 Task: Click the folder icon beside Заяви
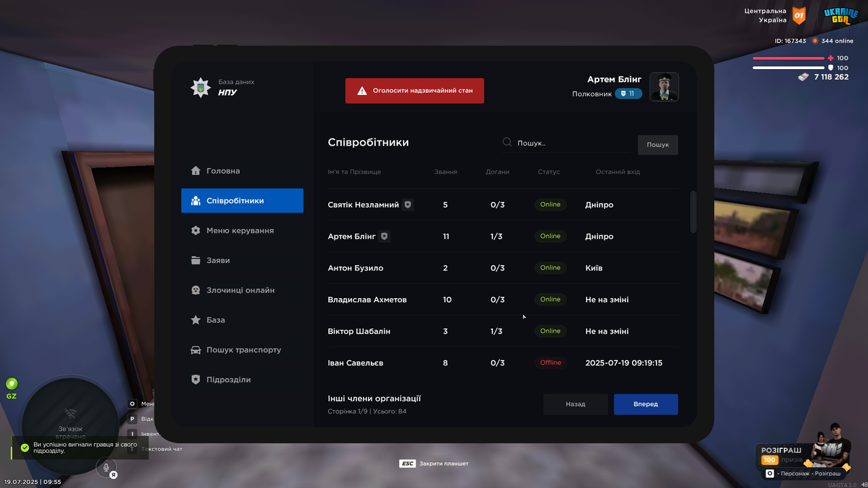point(195,260)
